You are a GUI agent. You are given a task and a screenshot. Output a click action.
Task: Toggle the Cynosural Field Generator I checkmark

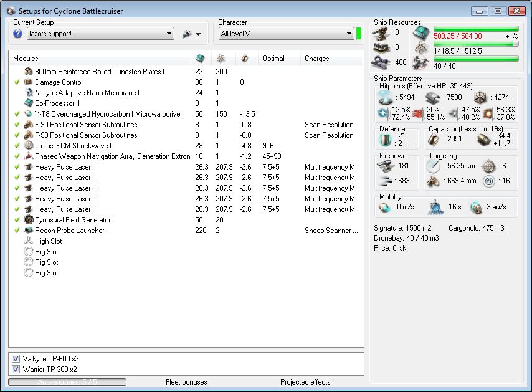17,219
